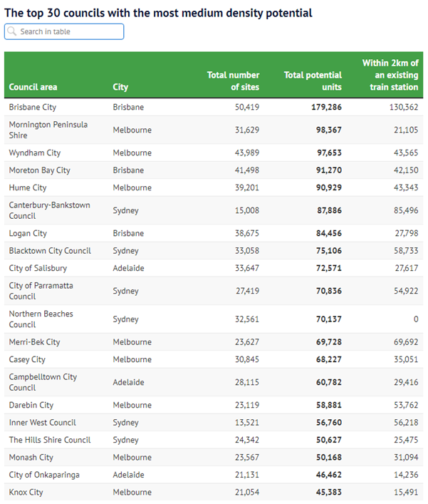Select the Merri-Bek City cell
This screenshot has width=428, height=504.
point(34,341)
